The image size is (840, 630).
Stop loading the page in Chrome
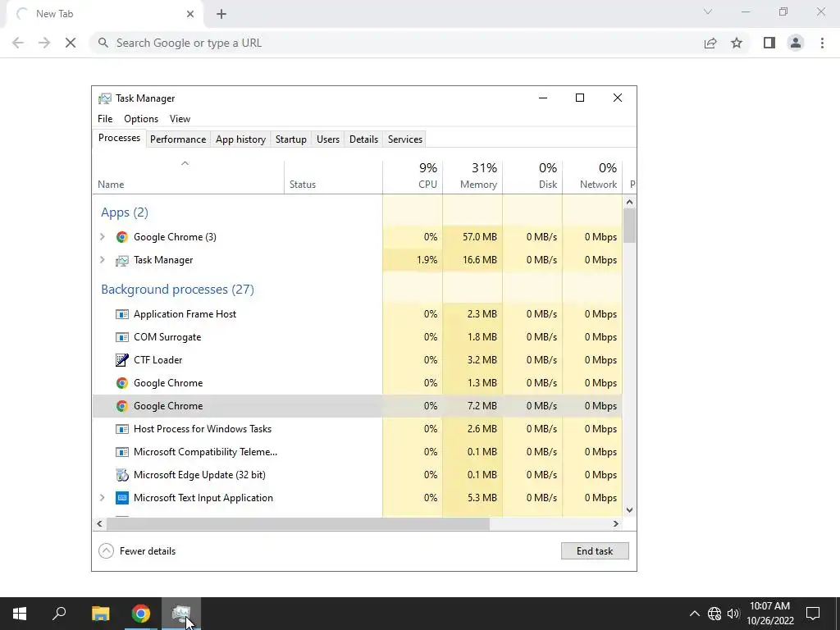[x=71, y=43]
